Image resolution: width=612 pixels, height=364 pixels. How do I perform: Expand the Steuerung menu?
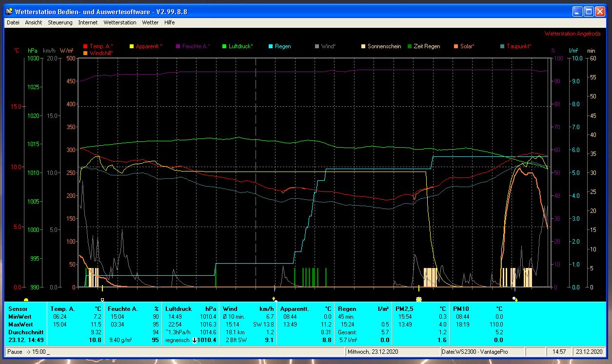(60, 22)
